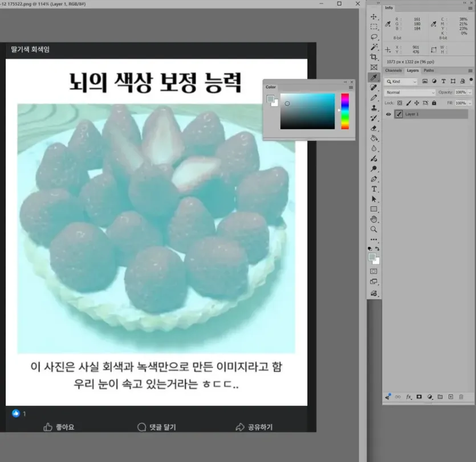
Task: Select the Rectangular Marquee tool
Action: click(374, 27)
